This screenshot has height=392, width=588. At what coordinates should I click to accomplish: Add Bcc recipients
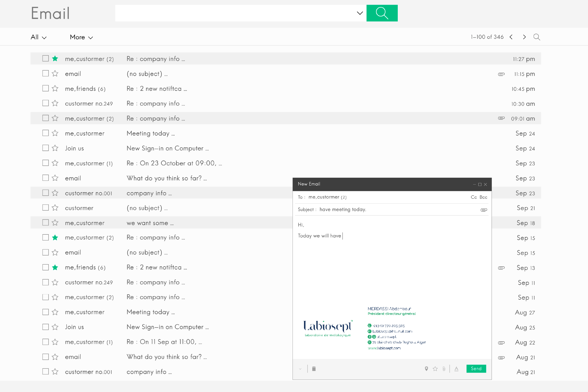[483, 197]
